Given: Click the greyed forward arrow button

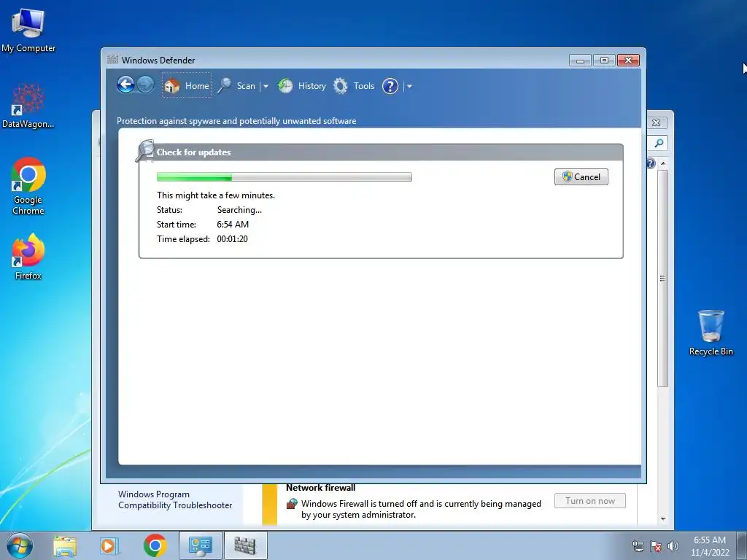Looking at the screenshot, I should point(145,85).
